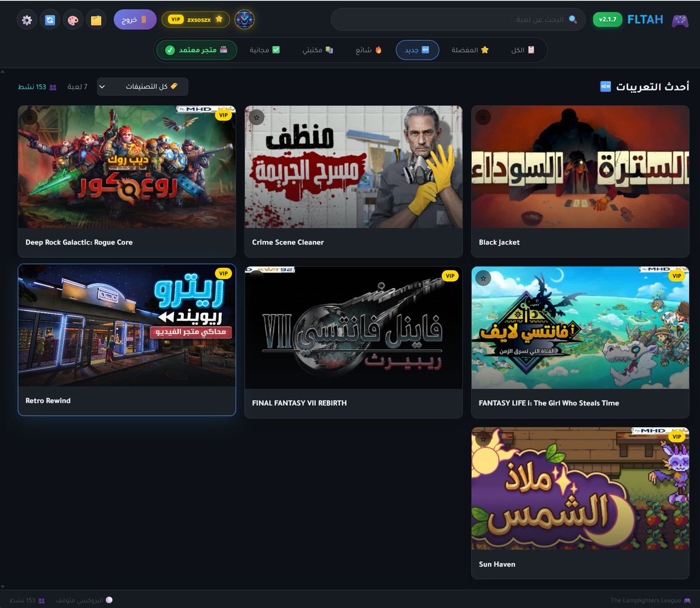Image resolution: width=700 pixels, height=608 pixels.
Task: Click VIP badge on FANTASY LIFE i card
Action: (x=677, y=275)
